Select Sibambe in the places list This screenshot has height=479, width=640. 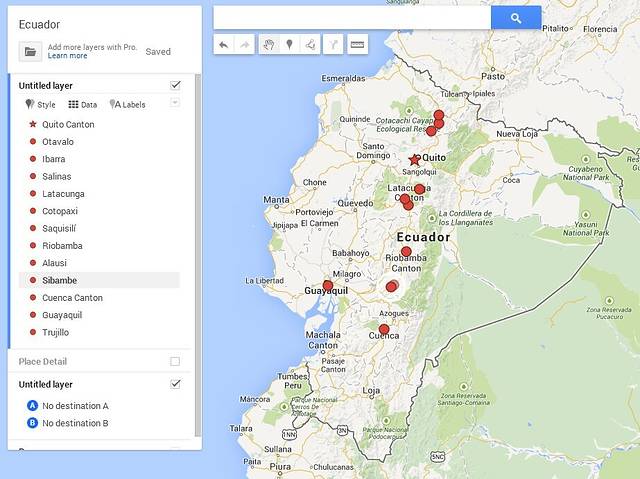point(59,280)
